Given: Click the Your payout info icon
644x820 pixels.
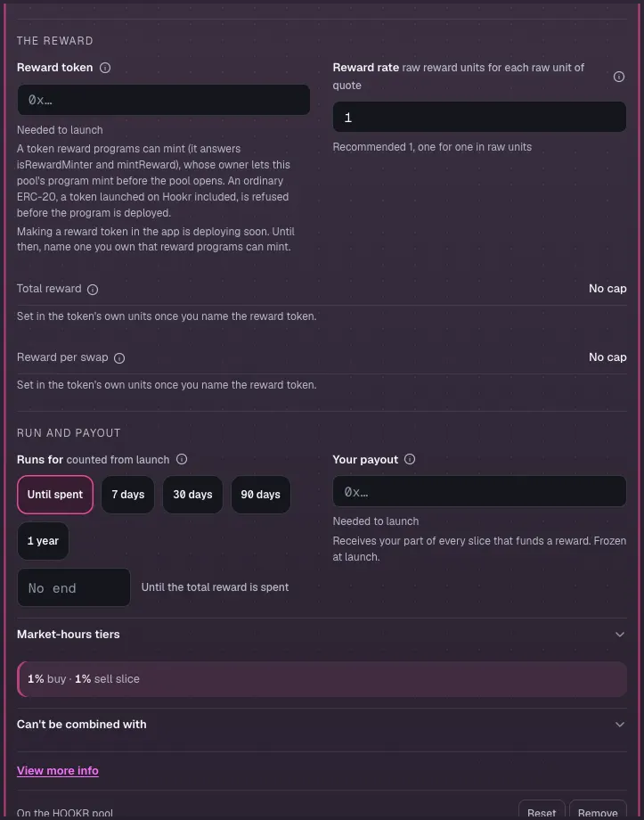Looking at the screenshot, I should click(x=410, y=459).
